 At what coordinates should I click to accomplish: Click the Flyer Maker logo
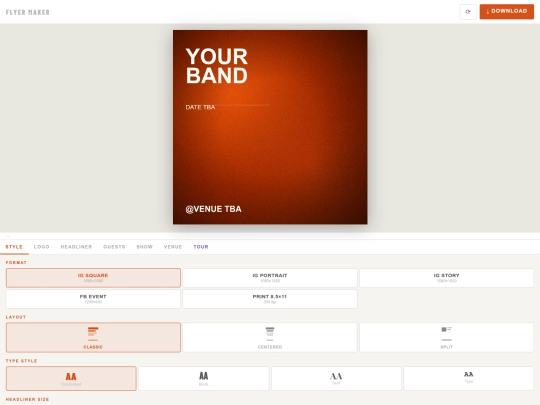[28, 12]
